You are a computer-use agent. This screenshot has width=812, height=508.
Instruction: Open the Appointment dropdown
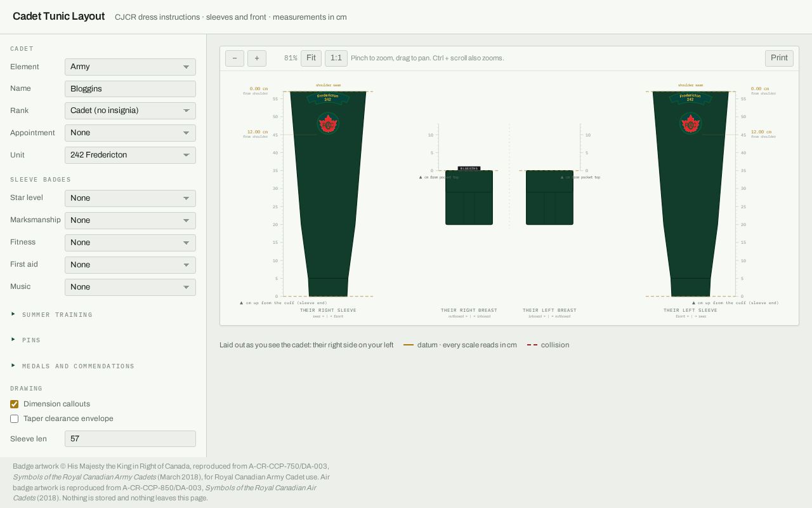pyautogui.click(x=130, y=133)
